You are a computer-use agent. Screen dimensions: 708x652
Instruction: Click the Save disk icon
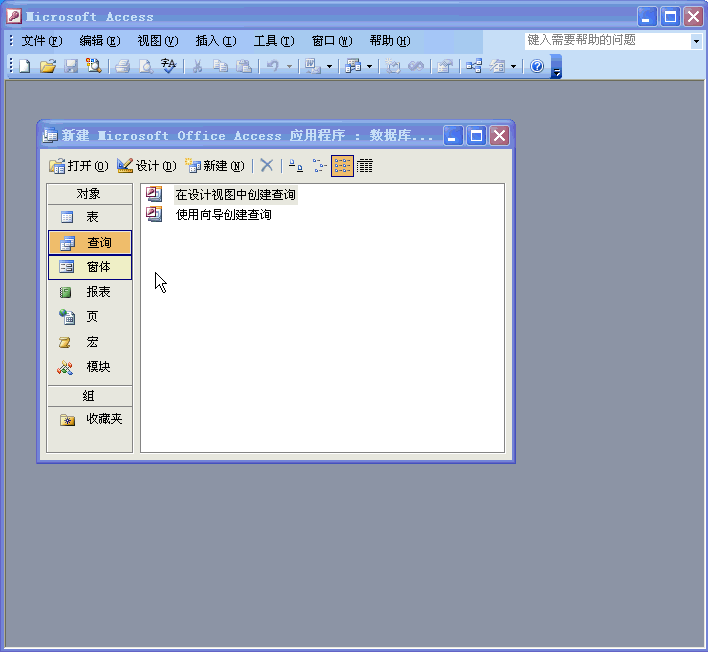tap(71, 66)
